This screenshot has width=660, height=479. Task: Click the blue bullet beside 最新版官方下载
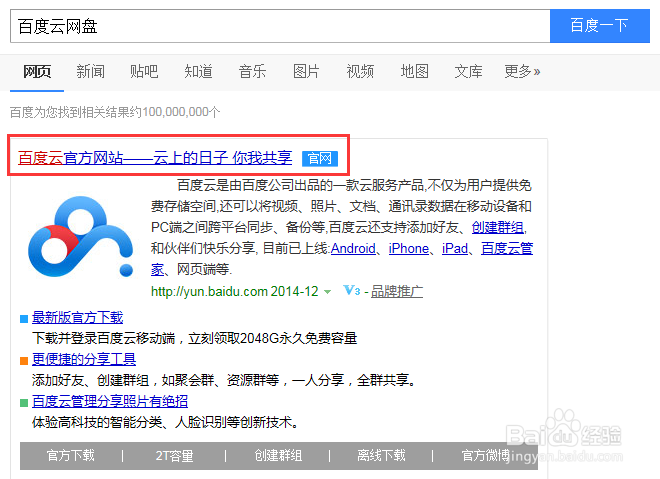[x=24, y=319]
